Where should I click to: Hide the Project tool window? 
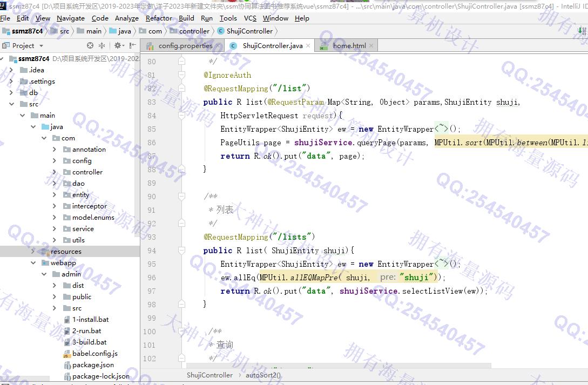point(132,45)
